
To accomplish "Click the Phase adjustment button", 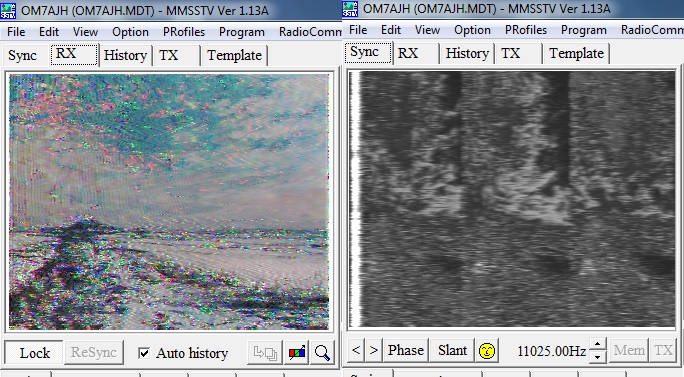I will [x=406, y=350].
